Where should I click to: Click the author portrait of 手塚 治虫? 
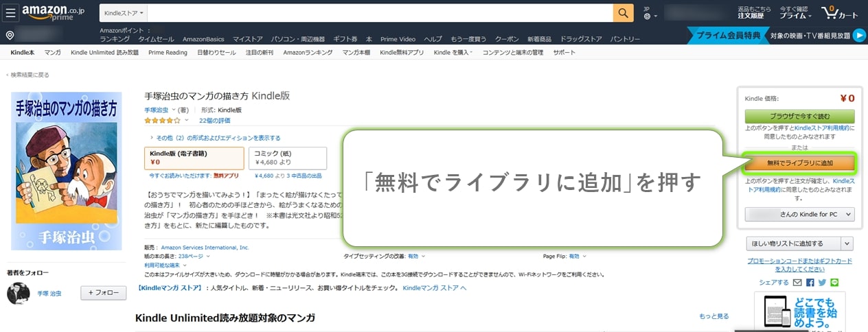coord(18,293)
